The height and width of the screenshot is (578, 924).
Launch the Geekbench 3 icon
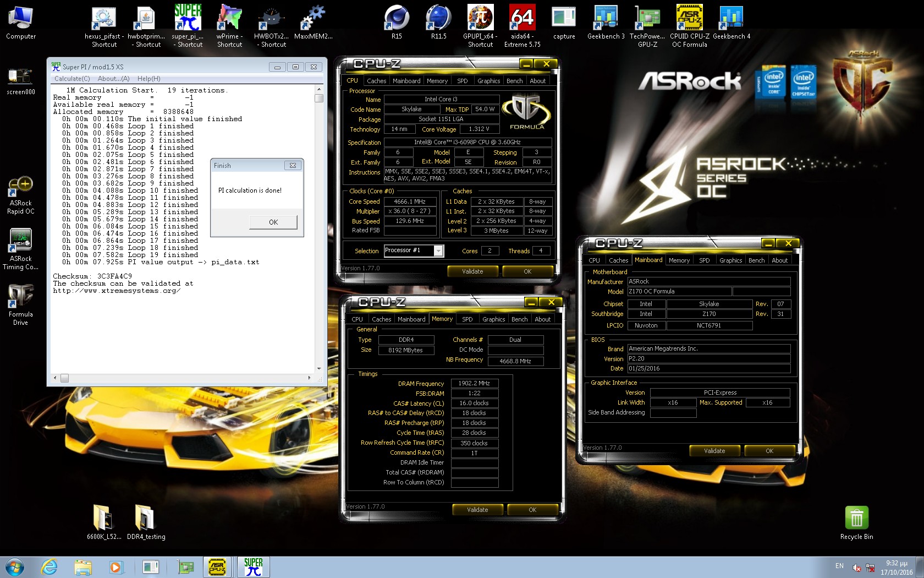[606, 23]
